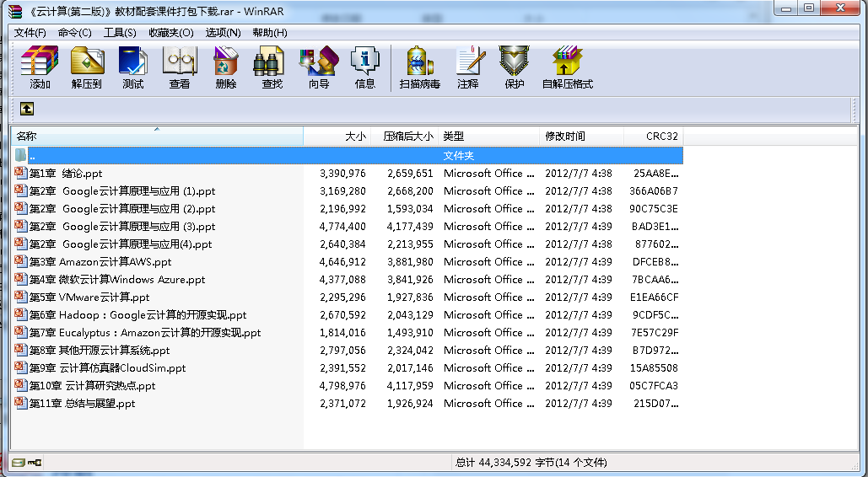Sort by Packed size (压缩后大小) header
Viewport: 868px width, 477px height.
point(405,137)
